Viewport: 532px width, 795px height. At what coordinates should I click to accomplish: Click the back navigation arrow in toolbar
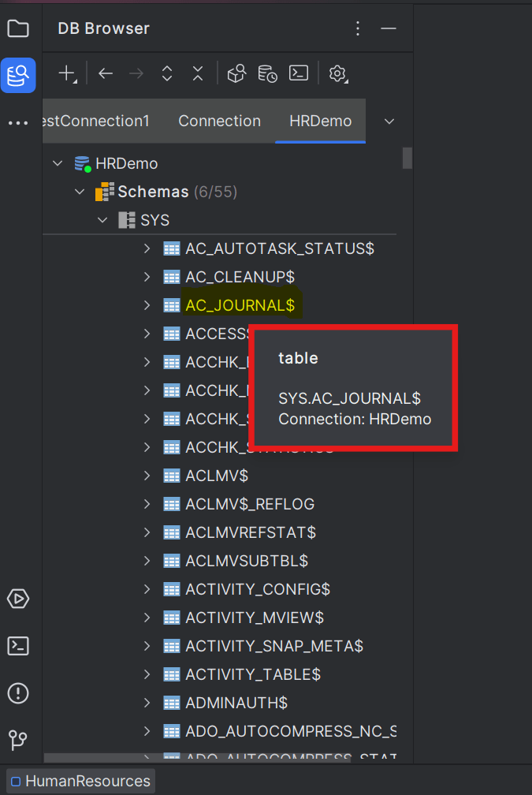(x=105, y=73)
